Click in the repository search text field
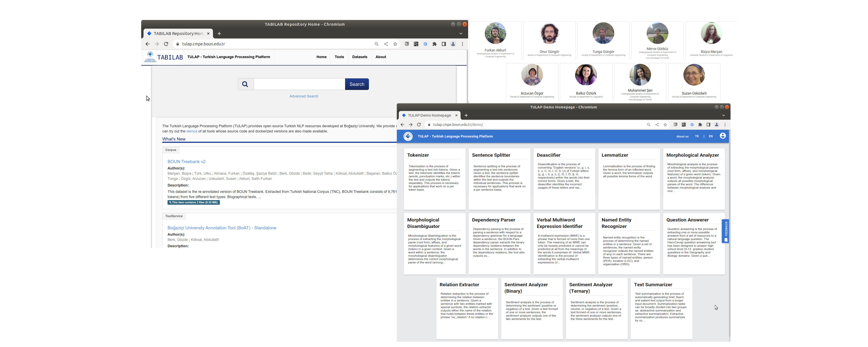Screen dimensions: 868x347 click(x=299, y=84)
